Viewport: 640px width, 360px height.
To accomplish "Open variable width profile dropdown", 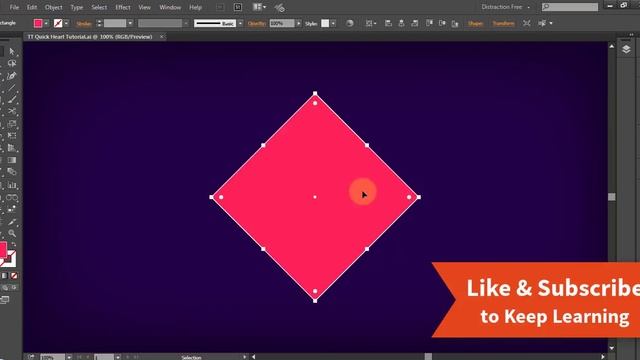I will [x=186, y=24].
